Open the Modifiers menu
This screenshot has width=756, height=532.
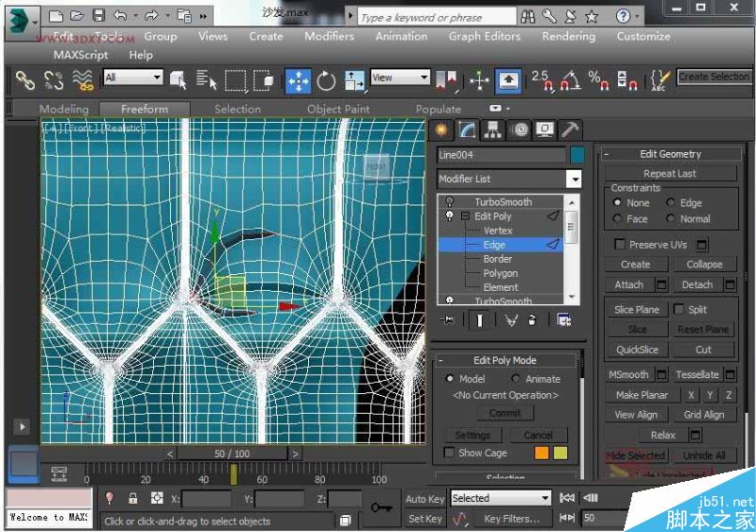(329, 36)
